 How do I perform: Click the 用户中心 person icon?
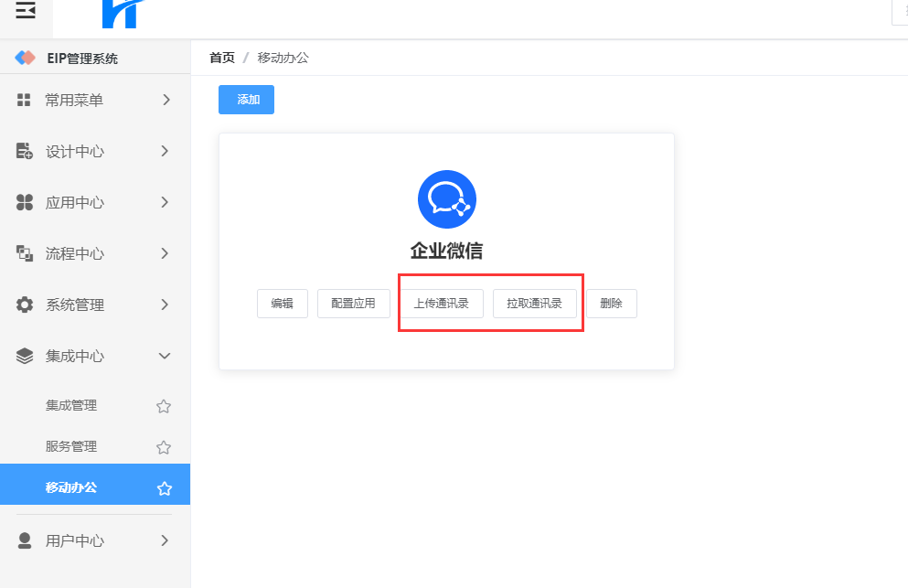tap(25, 540)
